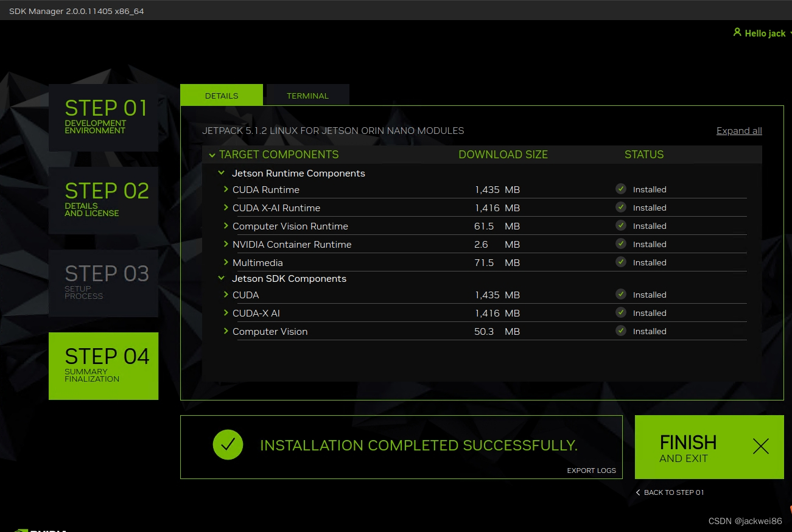Select Step 04 Summary Finalization

coord(103,366)
